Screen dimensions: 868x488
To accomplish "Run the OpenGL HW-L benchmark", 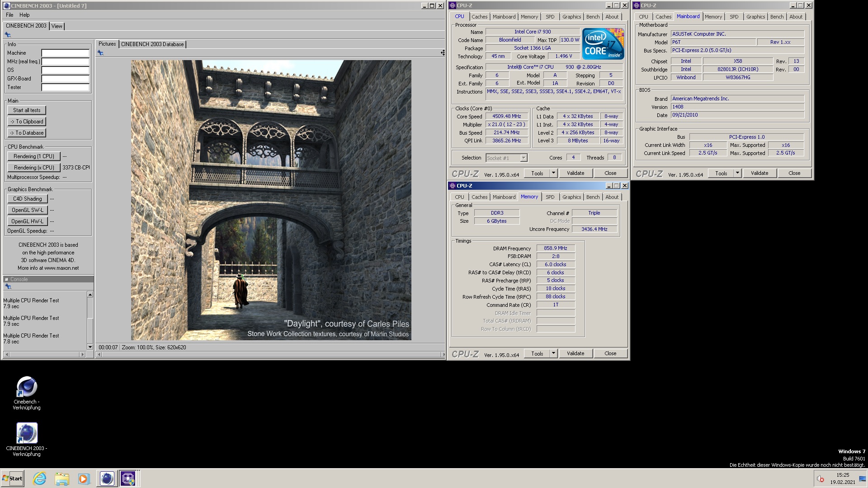I will [27, 221].
